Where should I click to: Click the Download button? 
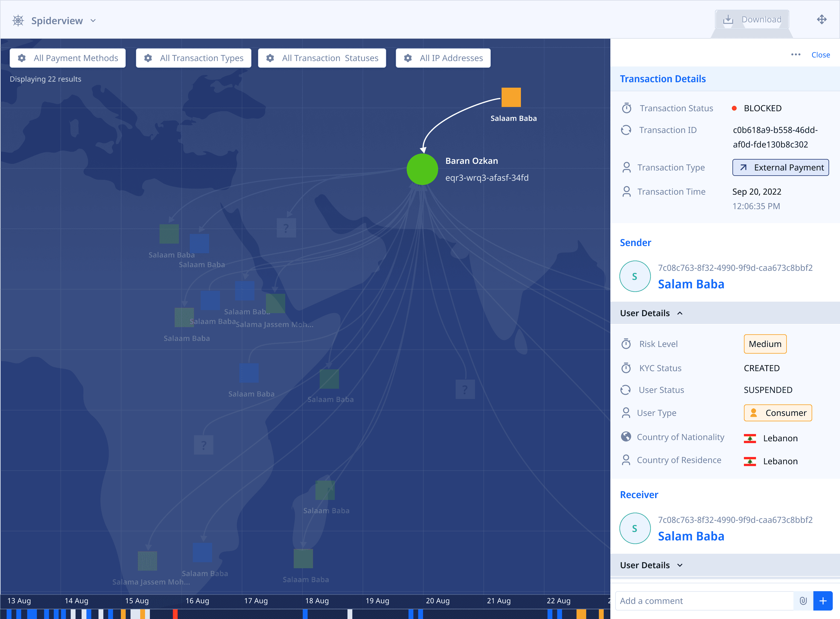752,19
